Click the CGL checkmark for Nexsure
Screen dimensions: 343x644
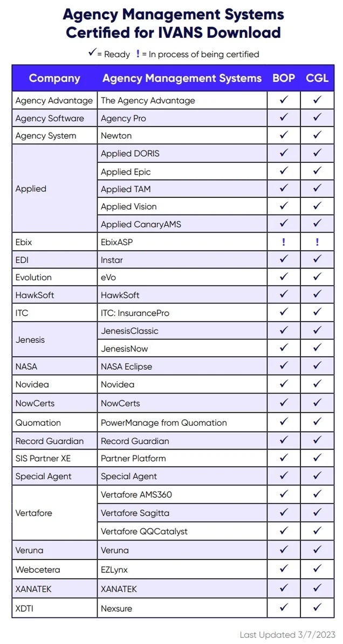click(x=317, y=607)
